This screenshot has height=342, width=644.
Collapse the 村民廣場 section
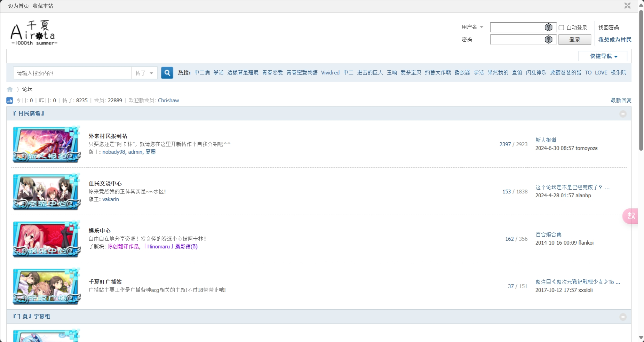point(623,114)
